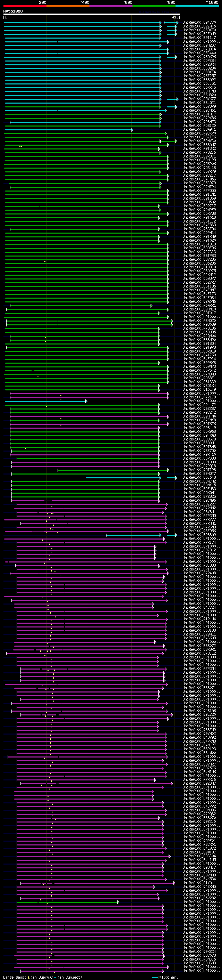Select hit label UniRef100_C5X968
The height and width of the screenshot is (980, 222).
(199, 431)
